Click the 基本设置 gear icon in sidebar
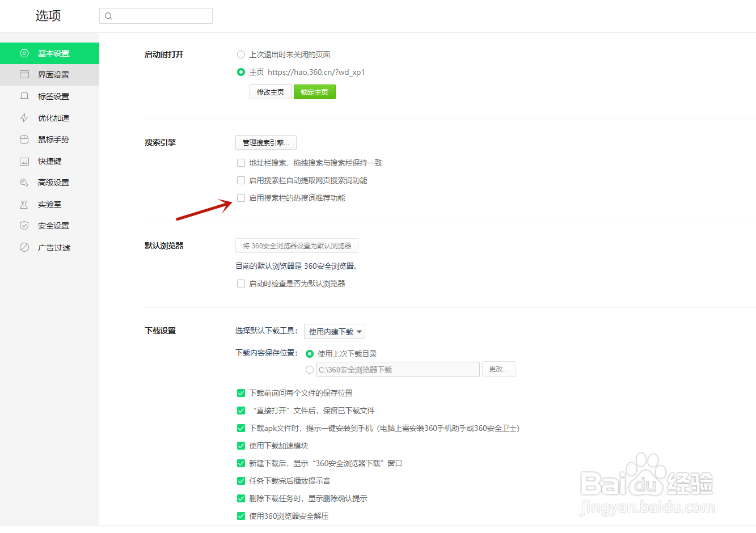The height and width of the screenshot is (533, 756). pyautogui.click(x=24, y=53)
